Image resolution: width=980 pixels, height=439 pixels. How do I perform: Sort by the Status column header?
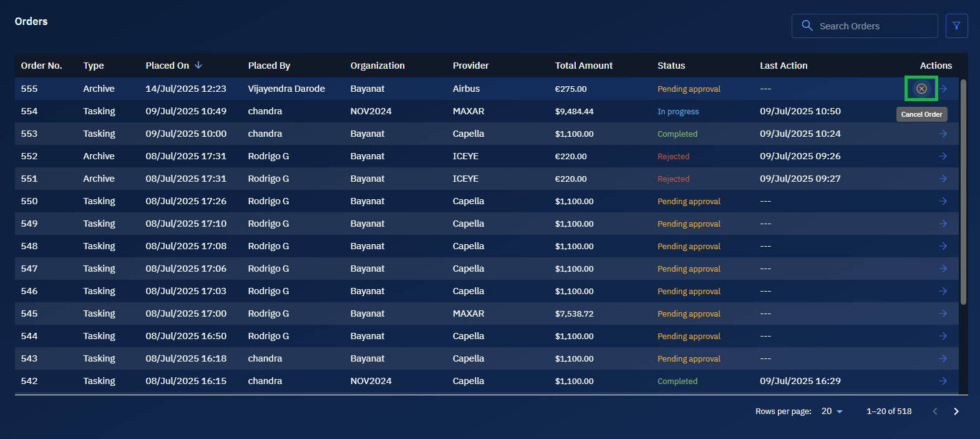tap(671, 66)
